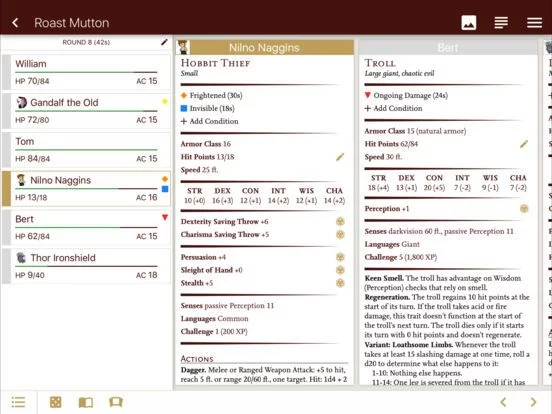Go to previous combatant with left chevron
Viewport: 552px width, 414px height.
(503, 402)
